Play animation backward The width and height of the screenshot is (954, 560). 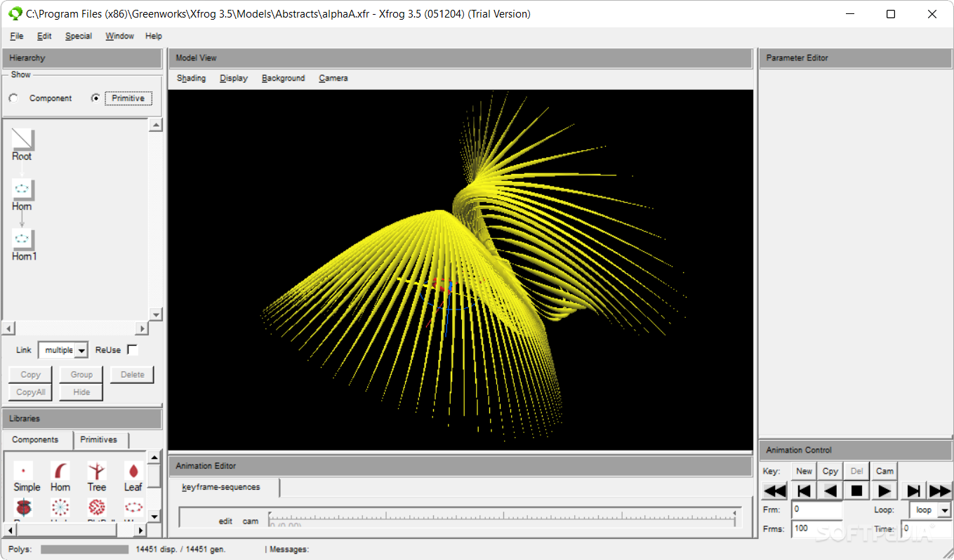(x=830, y=491)
